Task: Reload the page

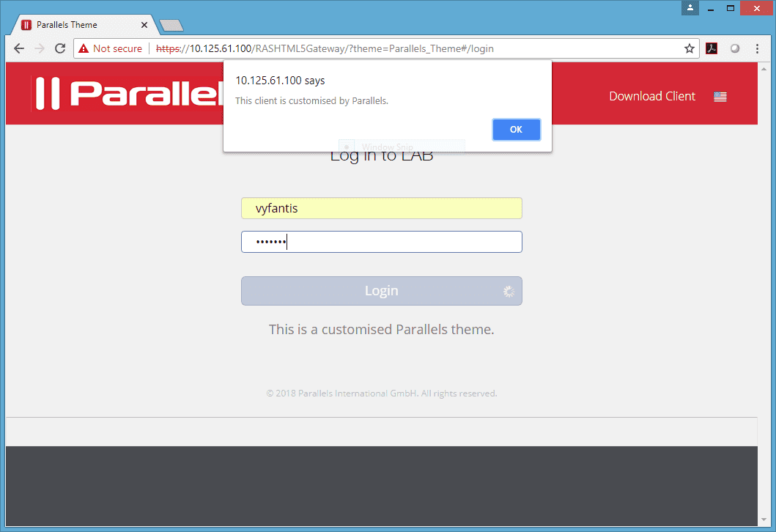Action: 60,48
